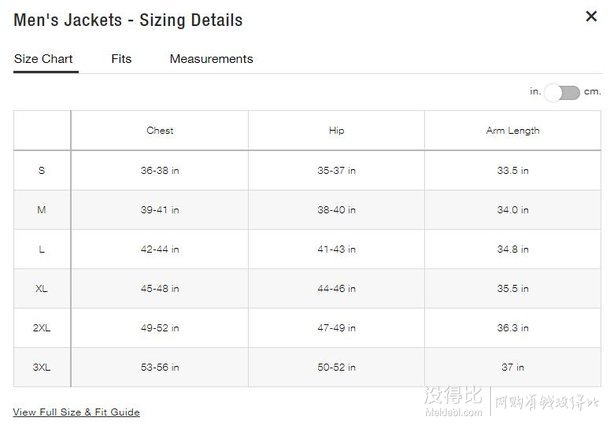Image resolution: width=610 pixels, height=436 pixels.
Task: Click the Chest column header
Action: point(160,130)
